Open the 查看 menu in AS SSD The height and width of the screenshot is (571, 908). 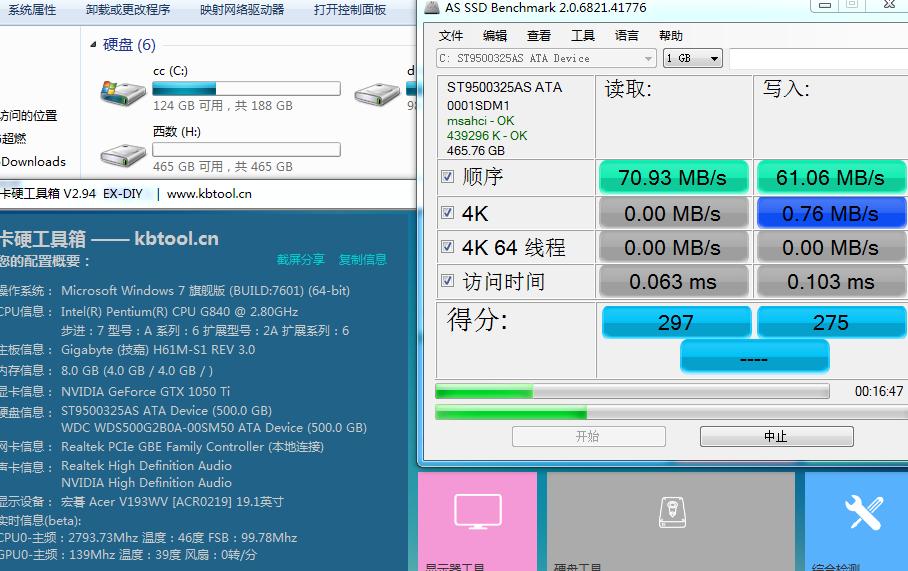pyautogui.click(x=539, y=36)
